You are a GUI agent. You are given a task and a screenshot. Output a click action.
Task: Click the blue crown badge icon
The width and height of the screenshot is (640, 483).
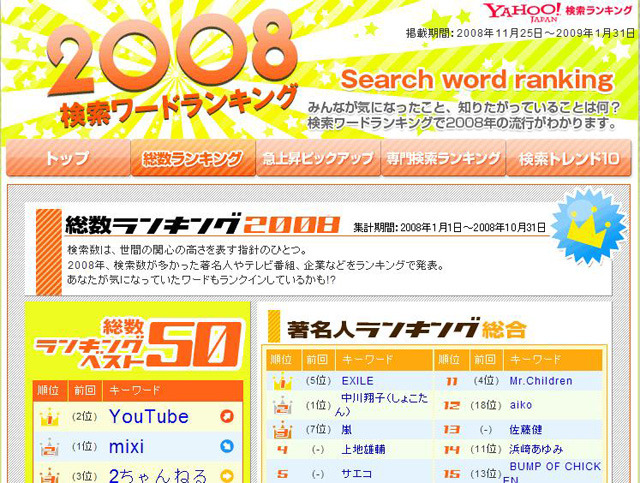coord(588,225)
